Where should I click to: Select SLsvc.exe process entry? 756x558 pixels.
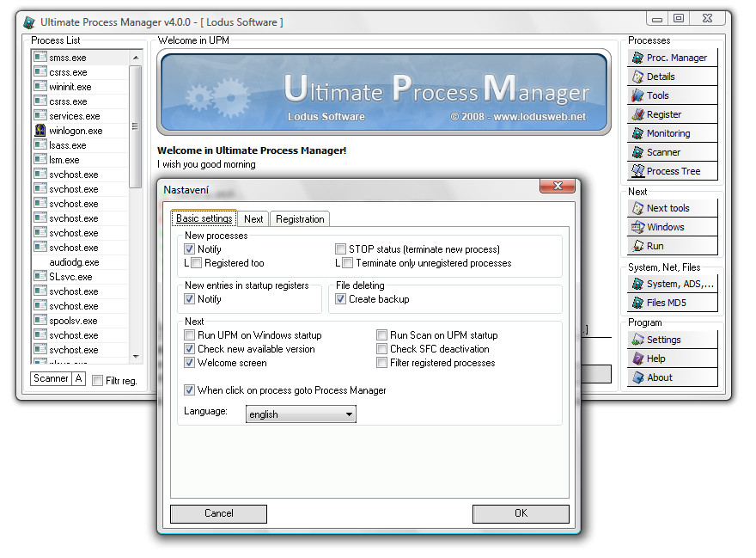click(81, 277)
